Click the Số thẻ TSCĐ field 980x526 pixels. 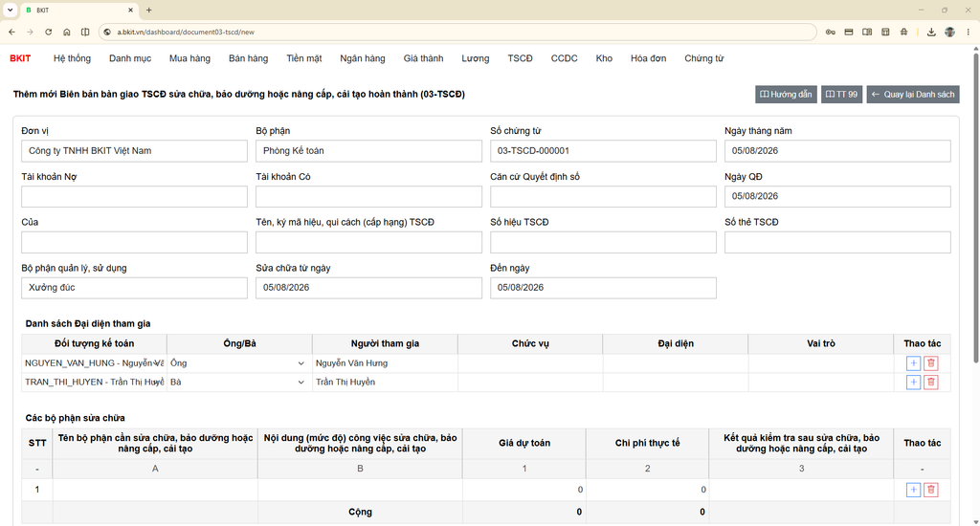coord(837,242)
